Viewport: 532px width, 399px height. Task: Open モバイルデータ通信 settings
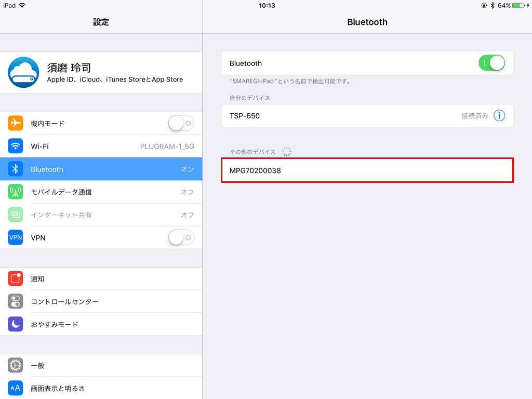[101, 192]
